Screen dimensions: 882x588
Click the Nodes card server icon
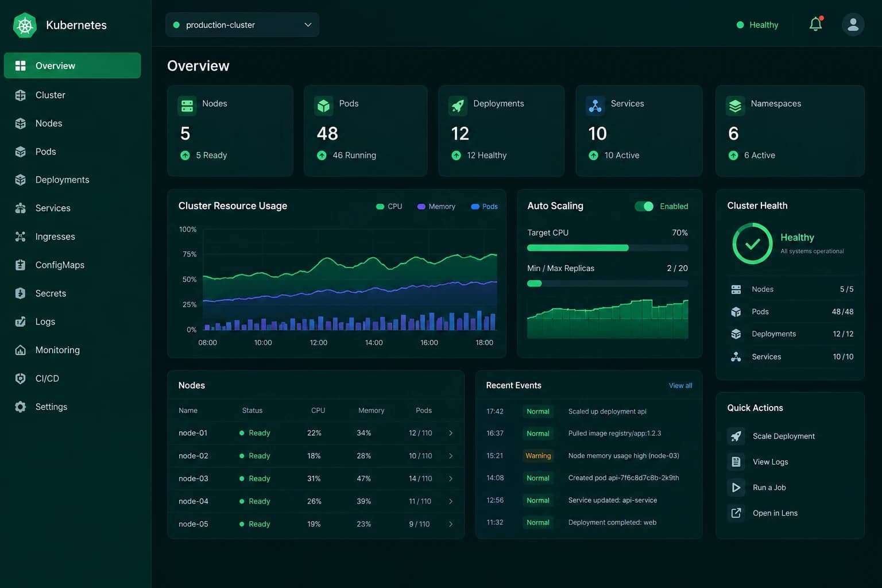point(187,106)
